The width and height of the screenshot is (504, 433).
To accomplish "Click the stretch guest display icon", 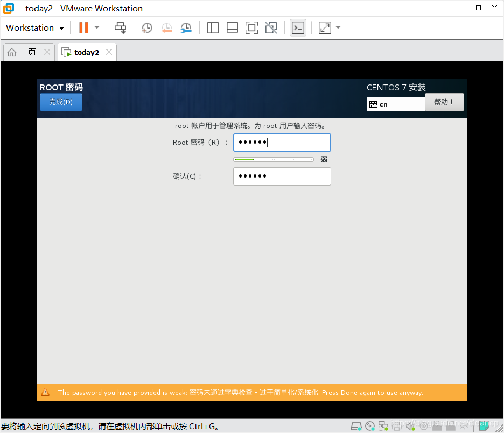I will coord(325,27).
